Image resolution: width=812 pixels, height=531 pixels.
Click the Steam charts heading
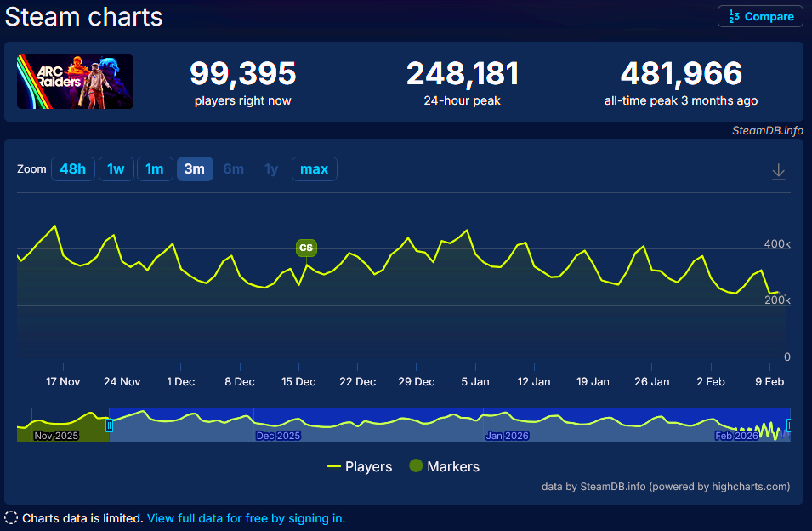pos(84,16)
